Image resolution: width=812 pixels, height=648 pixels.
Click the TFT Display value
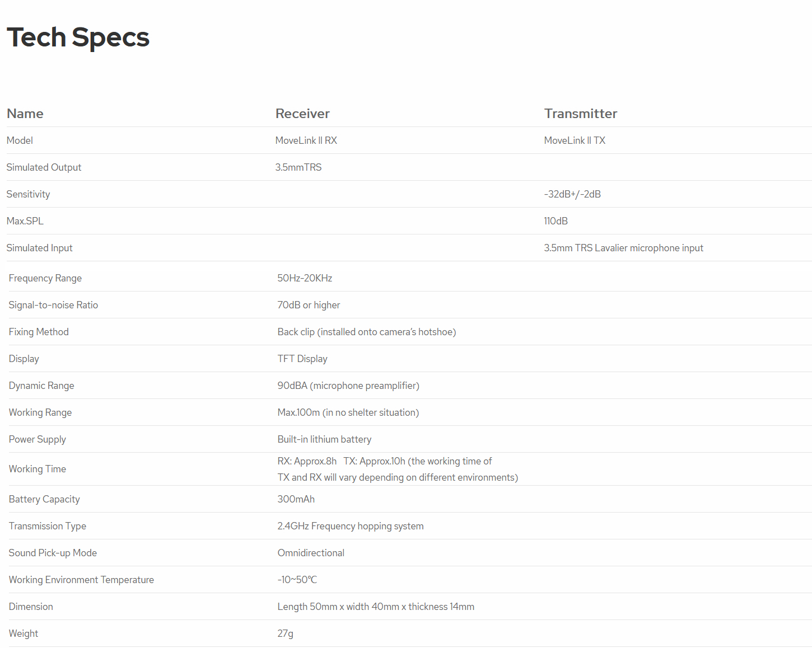point(302,359)
